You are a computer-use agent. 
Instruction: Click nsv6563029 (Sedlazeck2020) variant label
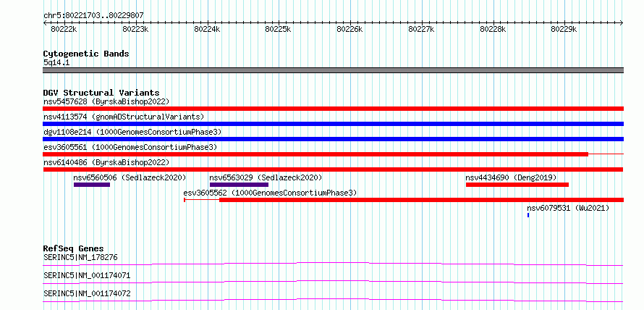point(266,177)
